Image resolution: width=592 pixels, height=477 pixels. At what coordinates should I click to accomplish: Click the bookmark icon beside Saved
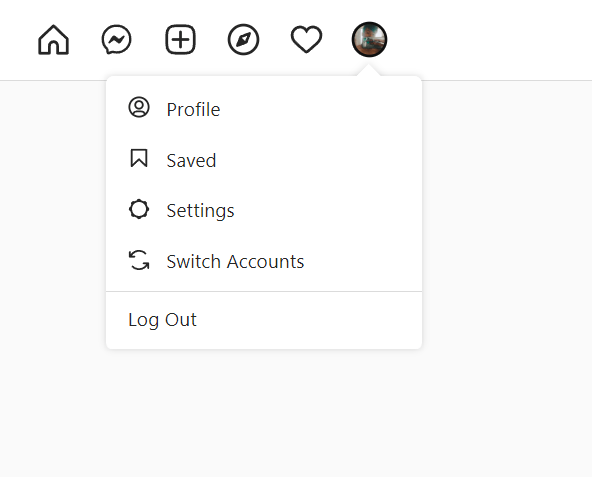coord(139,158)
